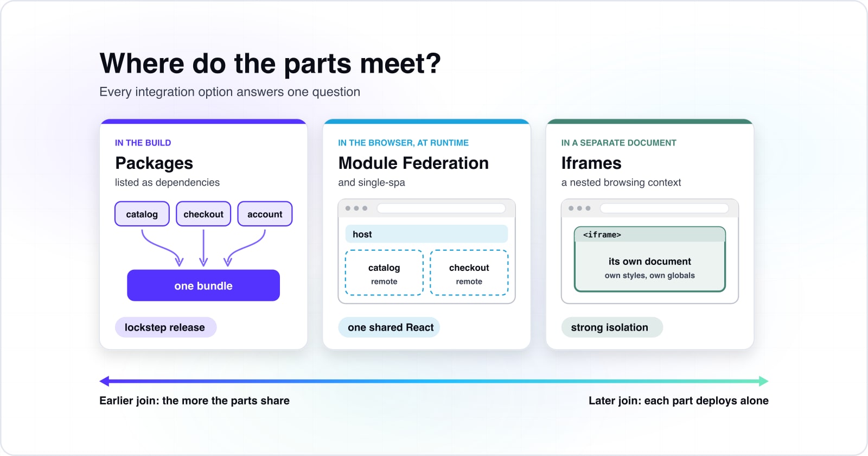Image resolution: width=868 pixels, height=456 pixels.
Task: Select "Earlier join: the more the parts share"
Action: point(194,401)
